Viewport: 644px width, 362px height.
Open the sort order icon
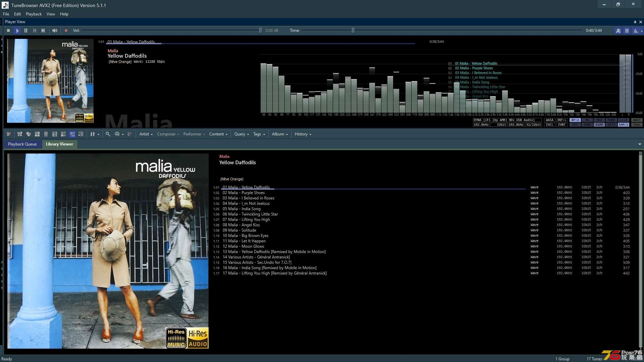tap(93, 134)
